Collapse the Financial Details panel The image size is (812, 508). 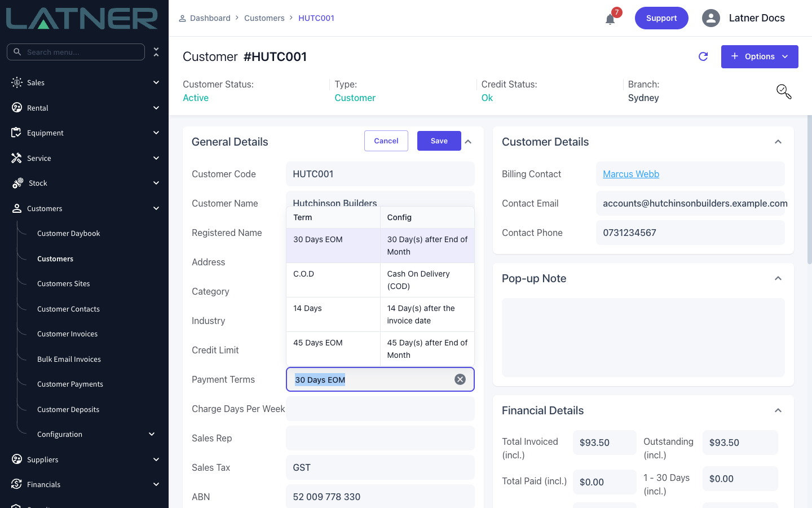click(x=778, y=410)
